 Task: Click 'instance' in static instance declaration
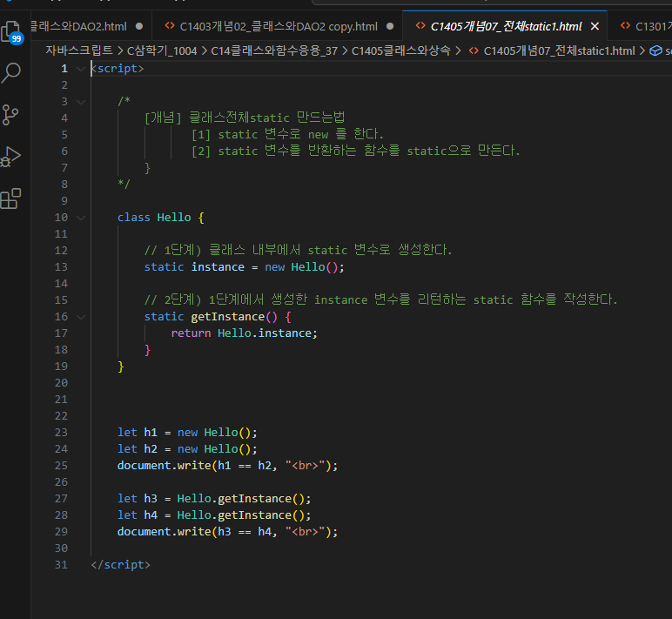pos(218,267)
